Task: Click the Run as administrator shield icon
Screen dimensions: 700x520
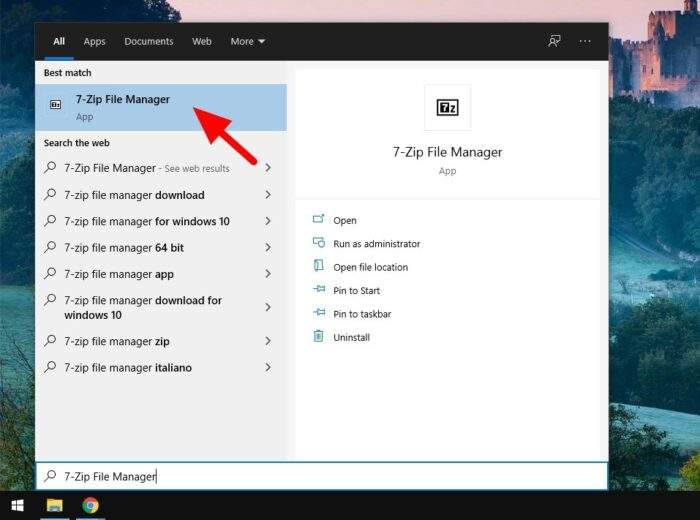Action: [318, 242]
